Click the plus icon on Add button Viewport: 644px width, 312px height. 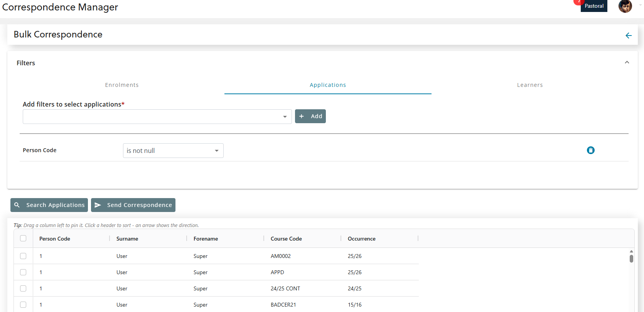coord(302,116)
